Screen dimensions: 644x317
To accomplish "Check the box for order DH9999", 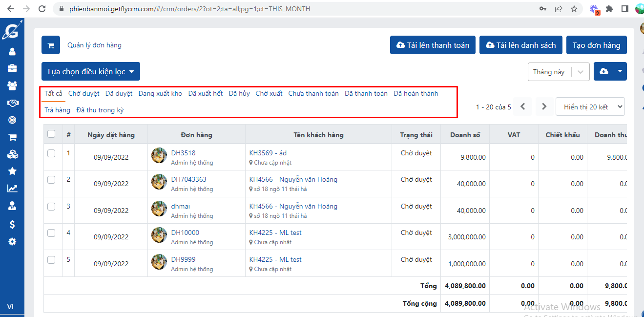I will 51,260.
